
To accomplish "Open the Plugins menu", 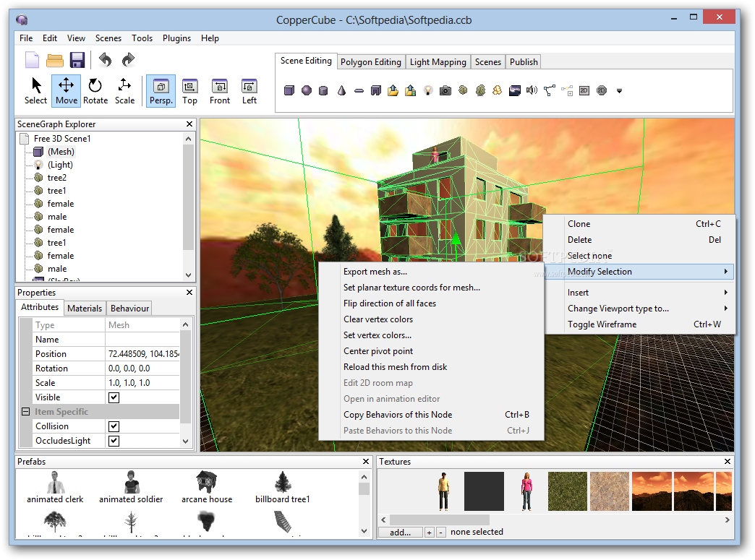I will [x=176, y=38].
